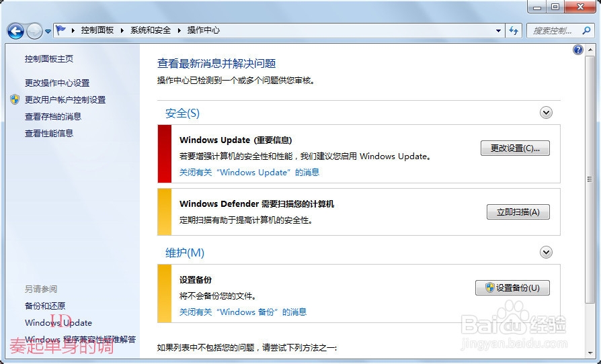Viewport: 601px width, 364px height.
Task: Click 更改设置(C)... button
Action: 515,148
